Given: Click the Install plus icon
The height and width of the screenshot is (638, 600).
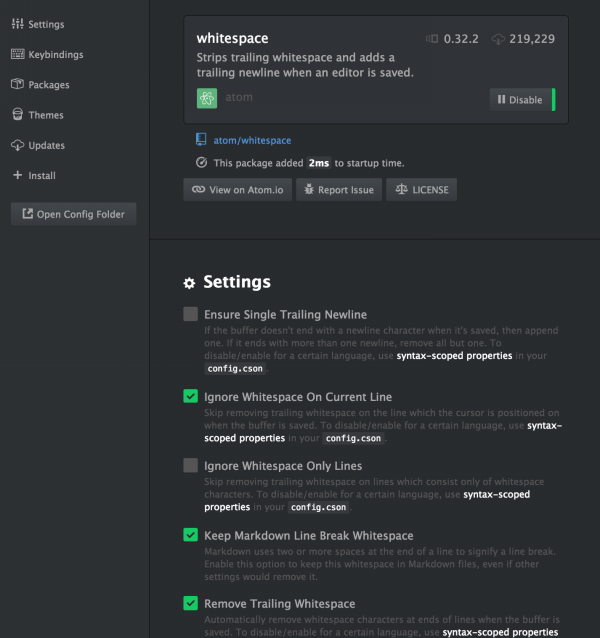Looking at the screenshot, I should coord(17,175).
